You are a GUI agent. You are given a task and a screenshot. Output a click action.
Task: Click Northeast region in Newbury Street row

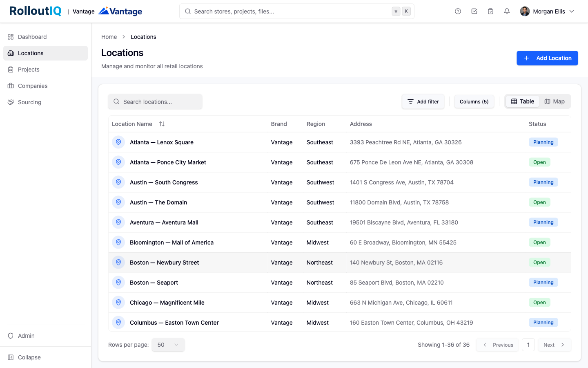click(320, 263)
